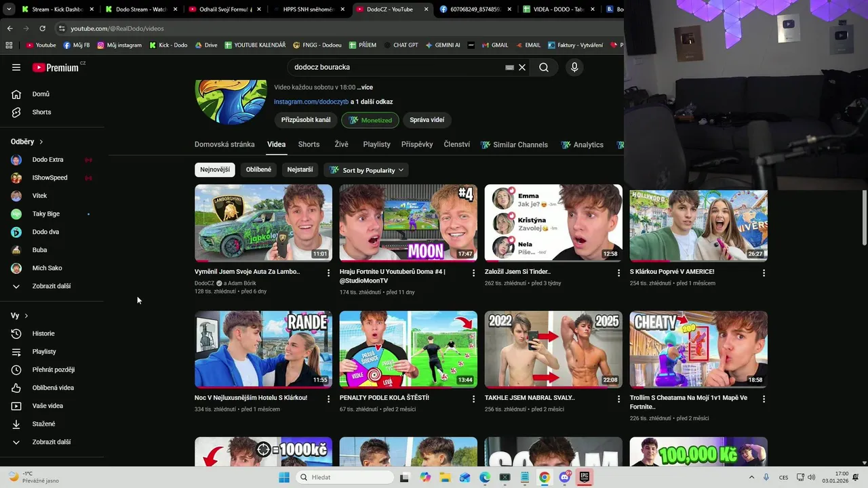Open Windows Start menu on taskbar

click(284, 477)
